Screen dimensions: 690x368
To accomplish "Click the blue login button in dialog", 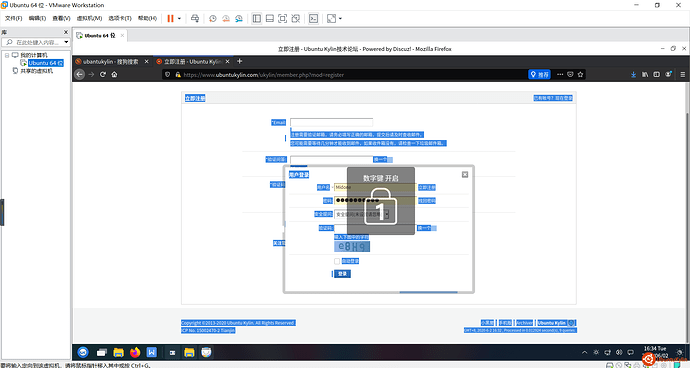I will pos(342,274).
